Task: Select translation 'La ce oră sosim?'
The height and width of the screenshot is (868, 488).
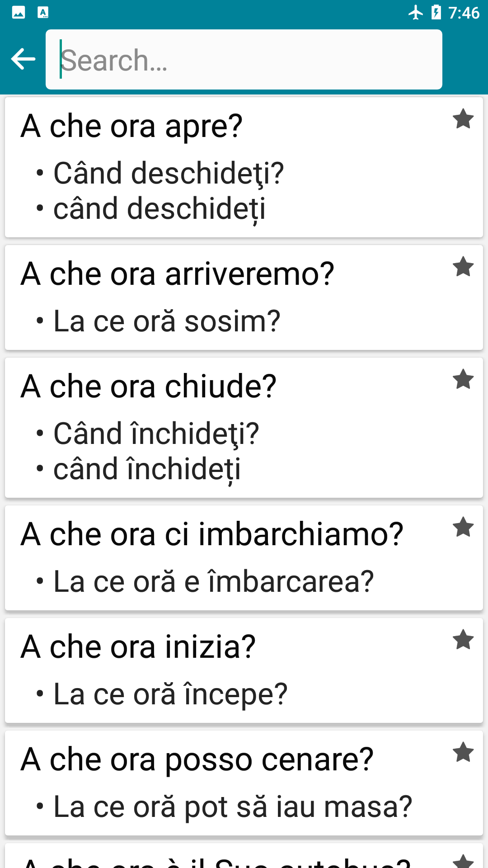Action: click(167, 321)
